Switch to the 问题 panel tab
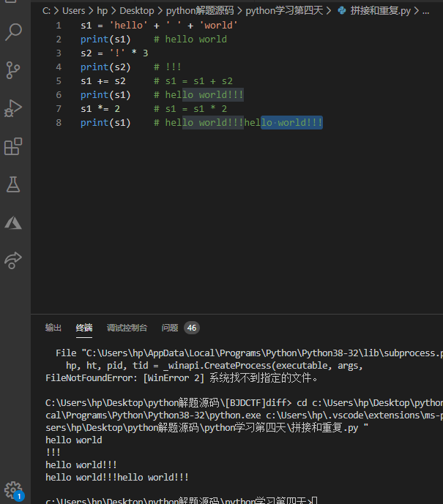 pos(170,328)
